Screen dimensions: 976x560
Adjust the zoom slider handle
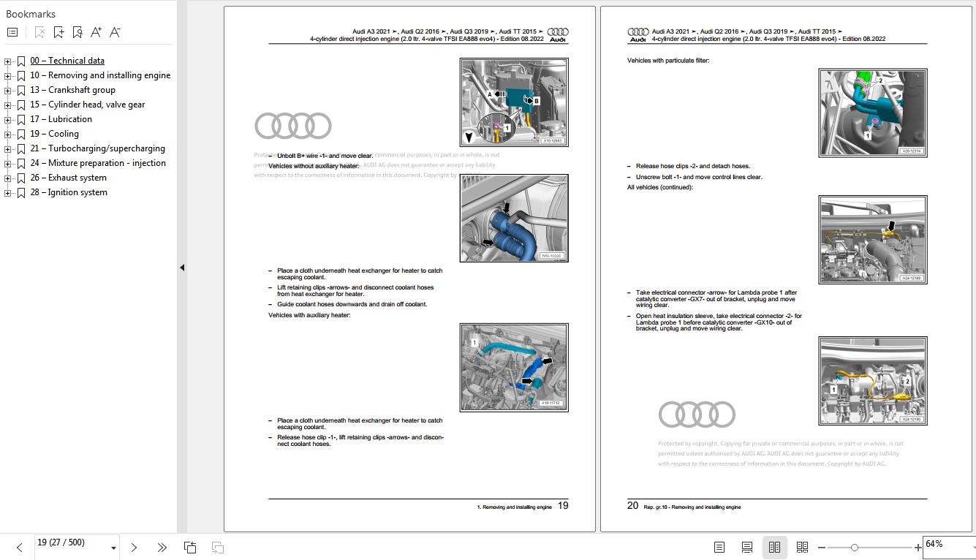tap(854, 548)
